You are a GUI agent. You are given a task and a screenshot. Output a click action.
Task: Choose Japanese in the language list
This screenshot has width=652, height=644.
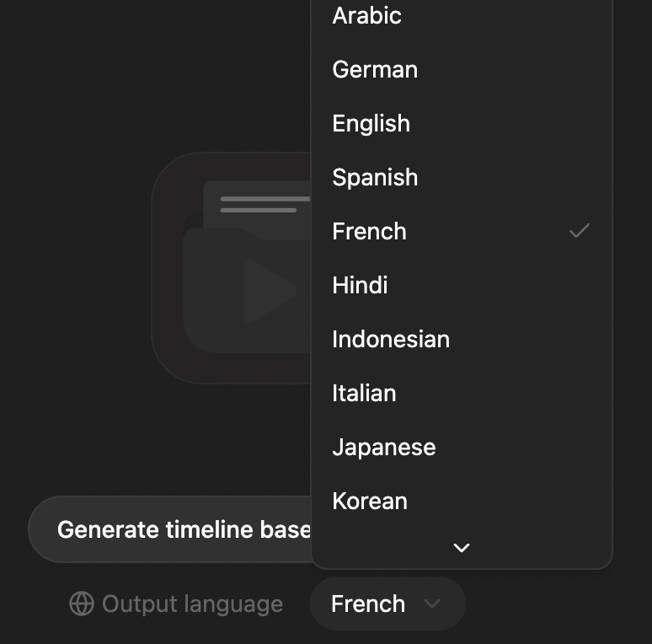tap(384, 448)
